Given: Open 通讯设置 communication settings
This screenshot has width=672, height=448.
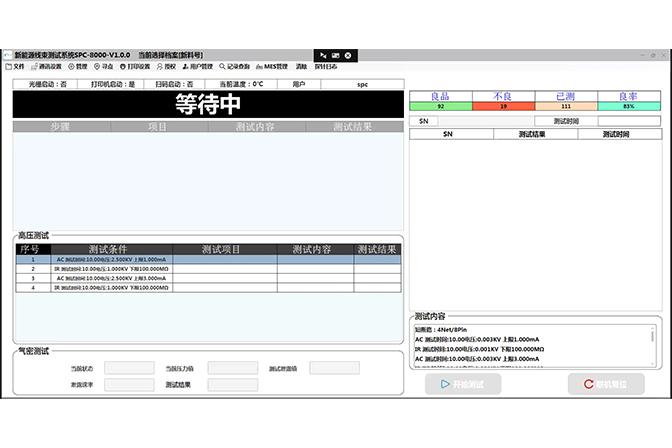Looking at the screenshot, I should [x=46, y=67].
